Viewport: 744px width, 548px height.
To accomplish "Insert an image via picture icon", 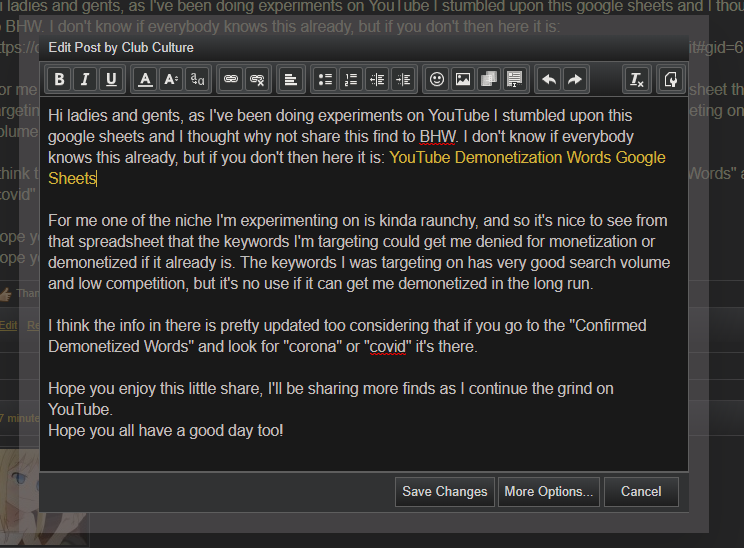I will coord(463,79).
